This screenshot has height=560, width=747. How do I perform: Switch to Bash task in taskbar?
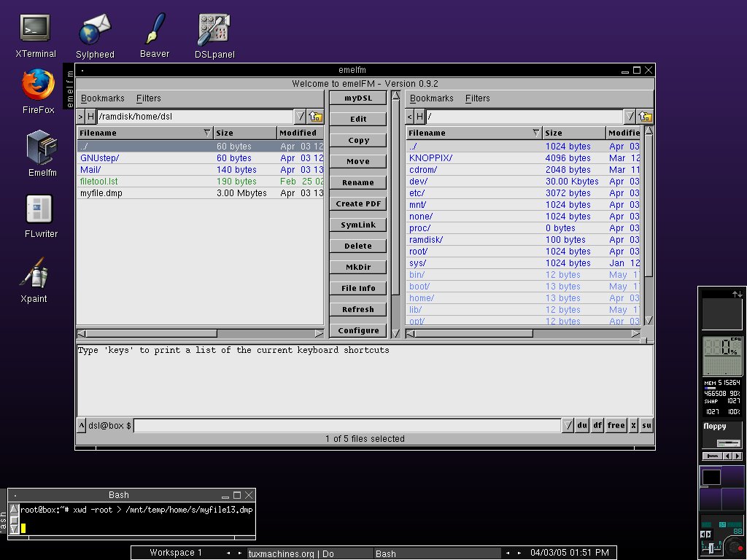(x=438, y=553)
